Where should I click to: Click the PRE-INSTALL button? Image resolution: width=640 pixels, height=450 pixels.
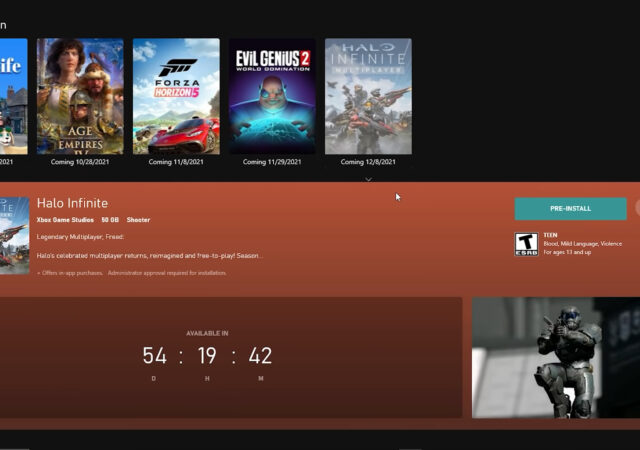tap(570, 208)
